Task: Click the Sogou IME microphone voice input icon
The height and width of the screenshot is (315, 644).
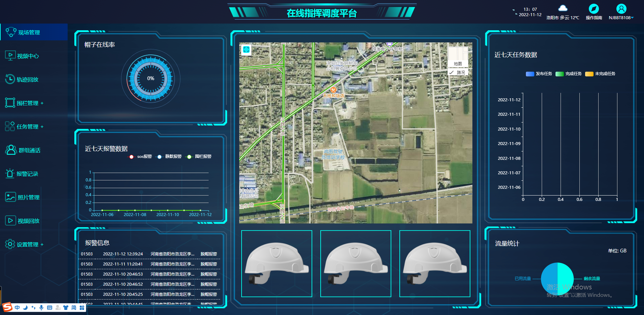Action: click(x=41, y=308)
